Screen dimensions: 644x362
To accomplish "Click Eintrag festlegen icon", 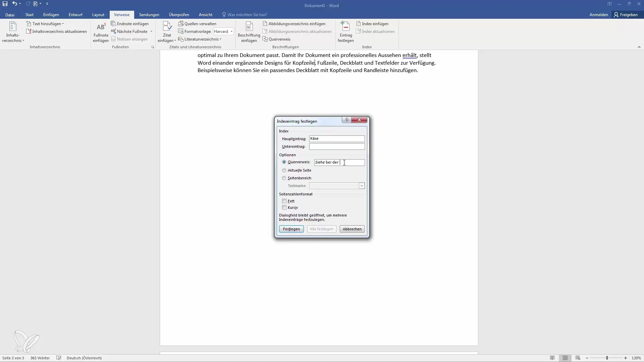I will point(345,26).
